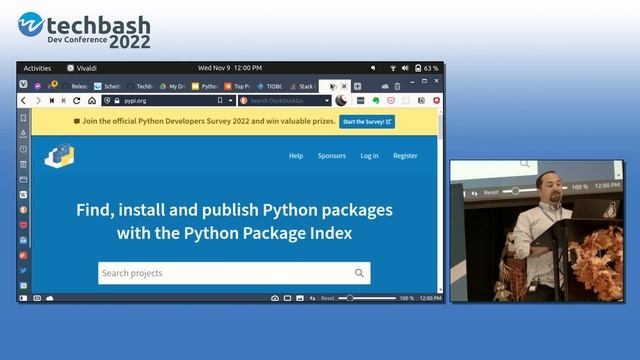Open a new tab with plus button
Viewport: 640px width, 360px height.
pyautogui.click(x=358, y=86)
